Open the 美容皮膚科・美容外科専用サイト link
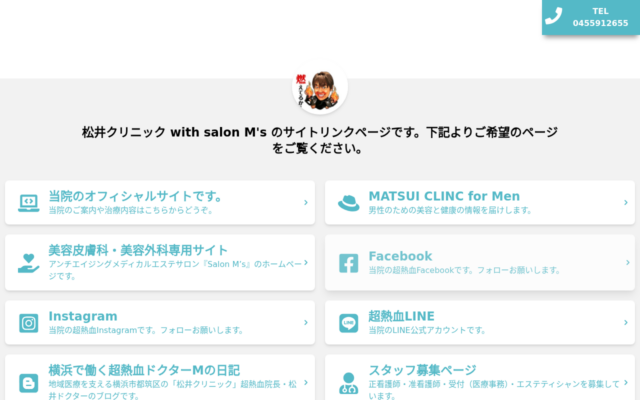This screenshot has width=640, height=400. point(160,262)
